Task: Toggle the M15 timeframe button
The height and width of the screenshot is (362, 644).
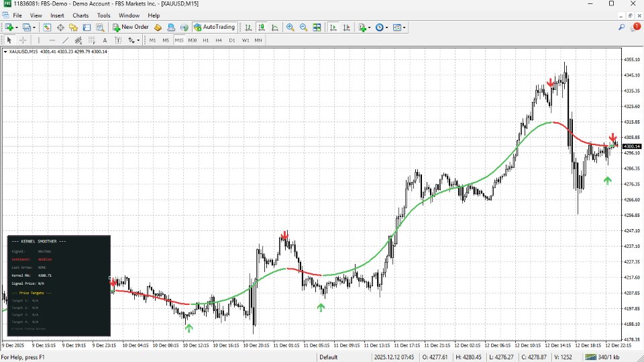Action: point(179,40)
